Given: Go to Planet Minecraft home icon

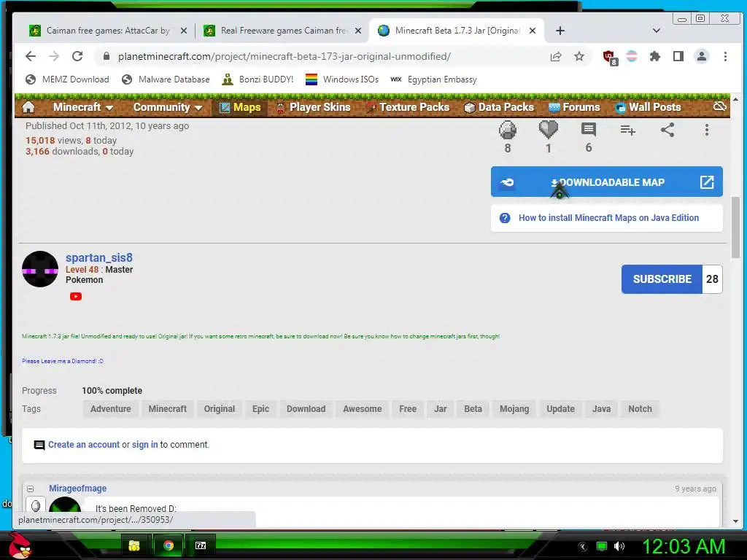Looking at the screenshot, I should tap(28, 107).
